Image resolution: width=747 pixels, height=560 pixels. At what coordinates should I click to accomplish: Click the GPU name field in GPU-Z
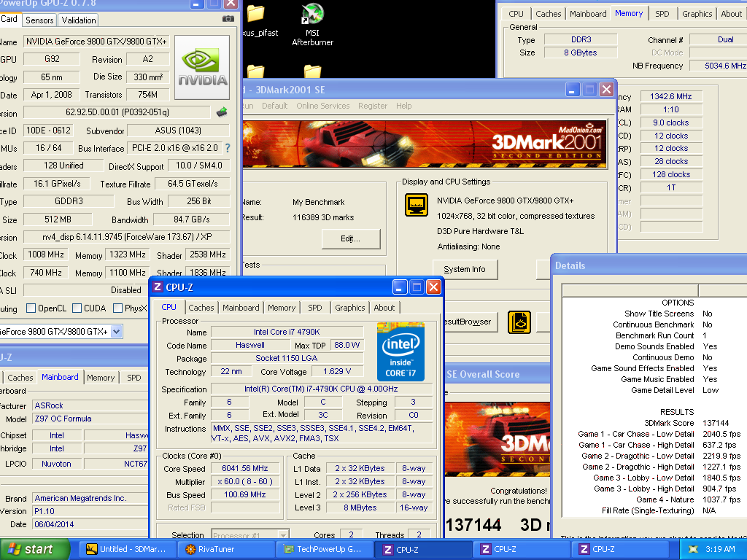pos(96,42)
